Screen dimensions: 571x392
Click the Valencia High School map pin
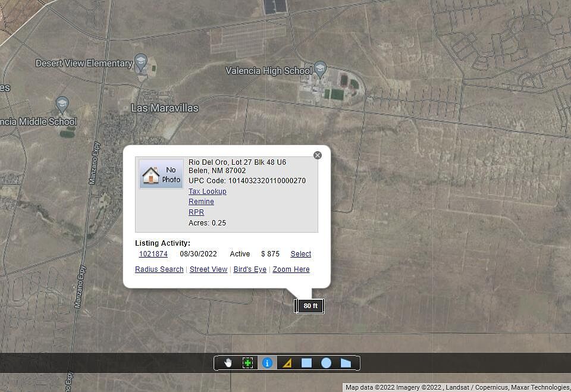(x=320, y=69)
